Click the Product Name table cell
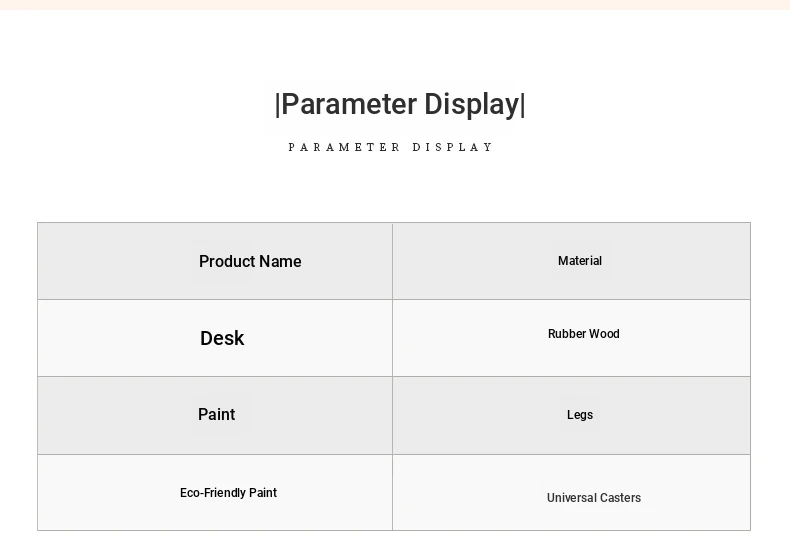 [215, 261]
